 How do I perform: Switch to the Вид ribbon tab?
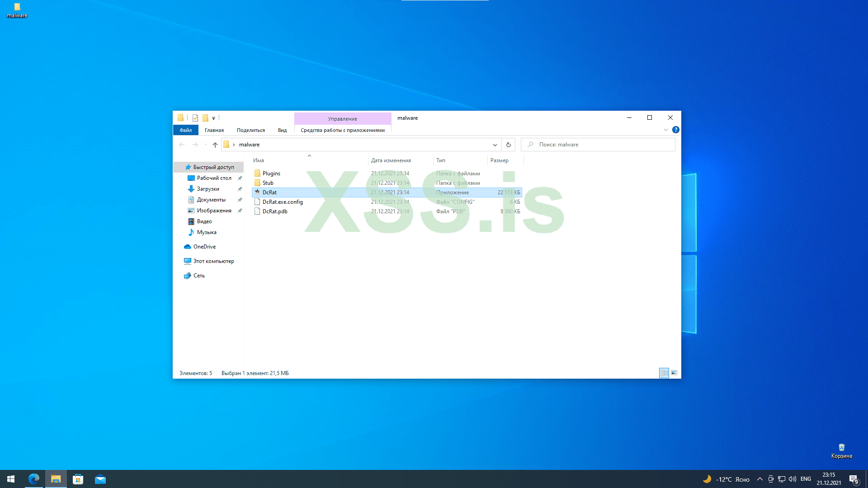[x=282, y=130]
